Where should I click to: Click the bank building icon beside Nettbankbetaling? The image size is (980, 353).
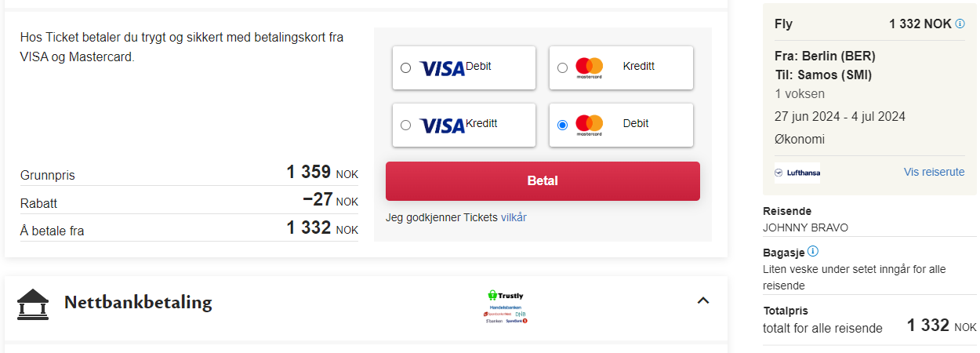(33, 304)
